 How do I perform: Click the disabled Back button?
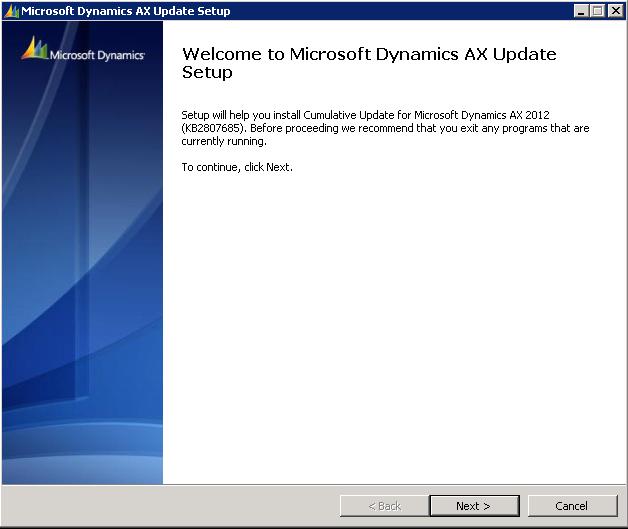click(384, 506)
